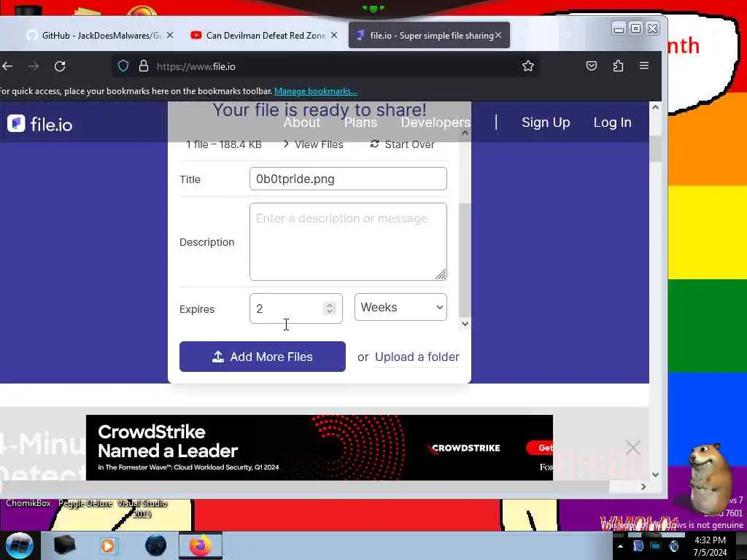Open the Developers menu item

tap(436, 122)
